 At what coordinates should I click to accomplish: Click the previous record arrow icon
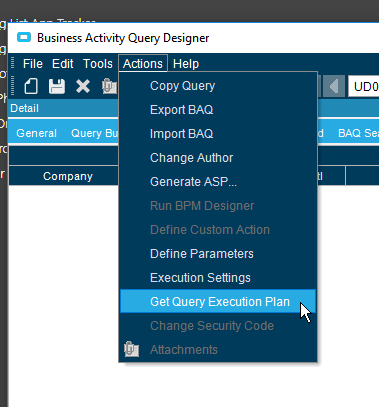coord(334,86)
